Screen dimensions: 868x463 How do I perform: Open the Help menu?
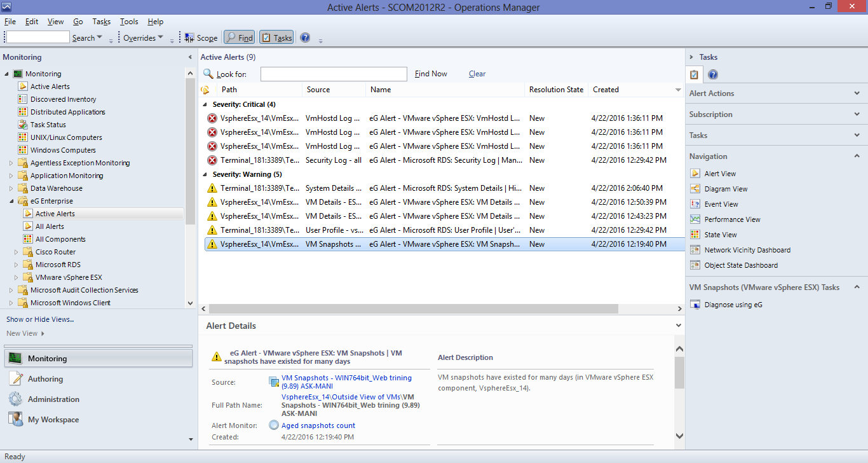tap(156, 22)
